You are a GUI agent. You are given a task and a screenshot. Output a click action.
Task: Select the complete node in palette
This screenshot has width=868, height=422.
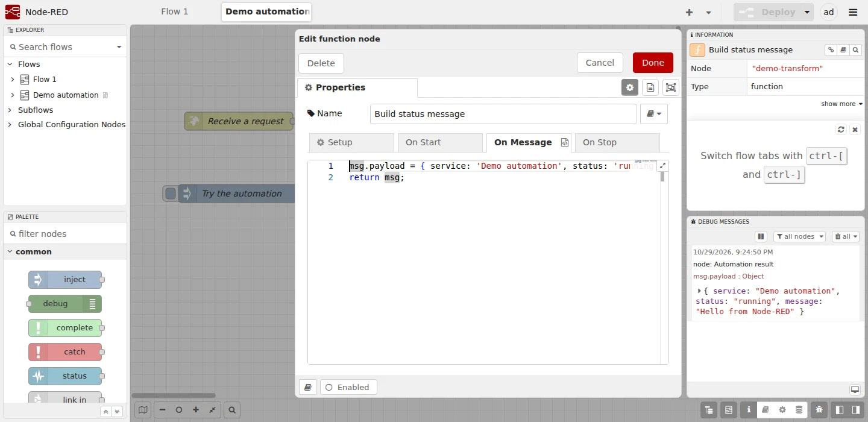point(65,328)
